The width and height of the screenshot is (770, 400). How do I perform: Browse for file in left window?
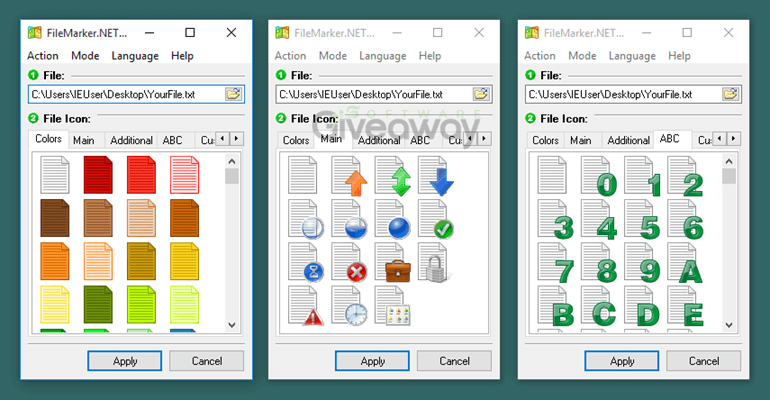click(x=233, y=94)
